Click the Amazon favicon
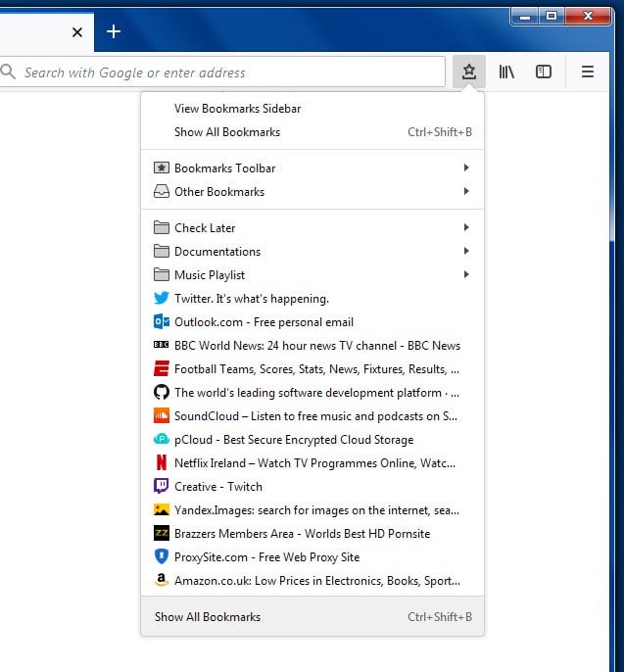The image size is (624, 672). click(x=161, y=580)
